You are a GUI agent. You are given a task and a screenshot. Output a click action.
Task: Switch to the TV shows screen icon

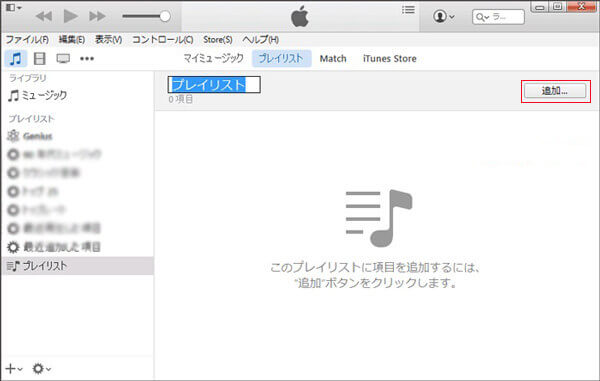click(x=63, y=59)
